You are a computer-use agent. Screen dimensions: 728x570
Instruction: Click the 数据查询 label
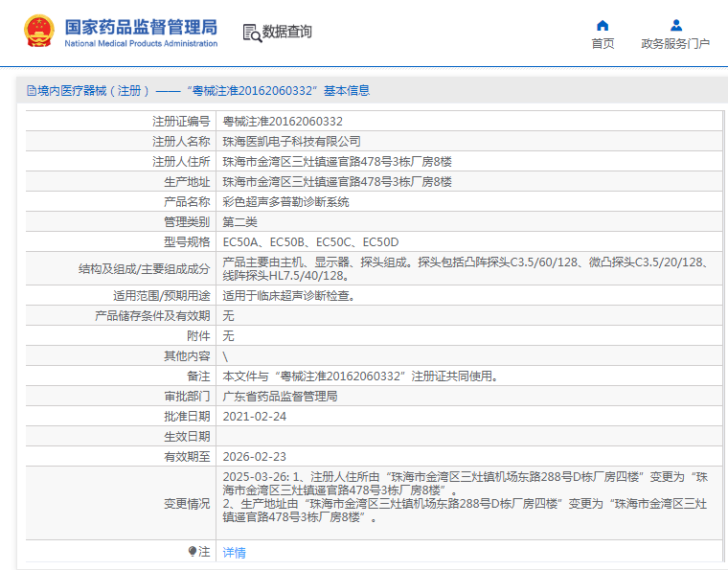click(x=287, y=32)
